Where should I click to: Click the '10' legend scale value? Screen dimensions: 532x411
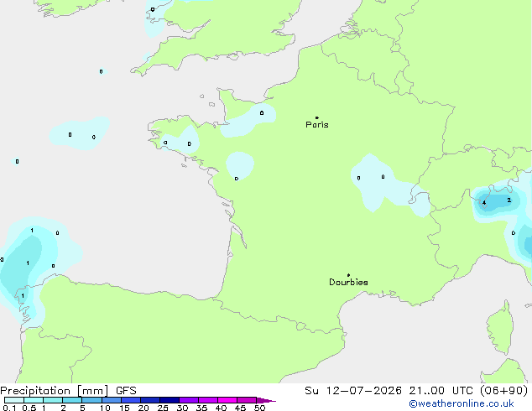point(105,408)
